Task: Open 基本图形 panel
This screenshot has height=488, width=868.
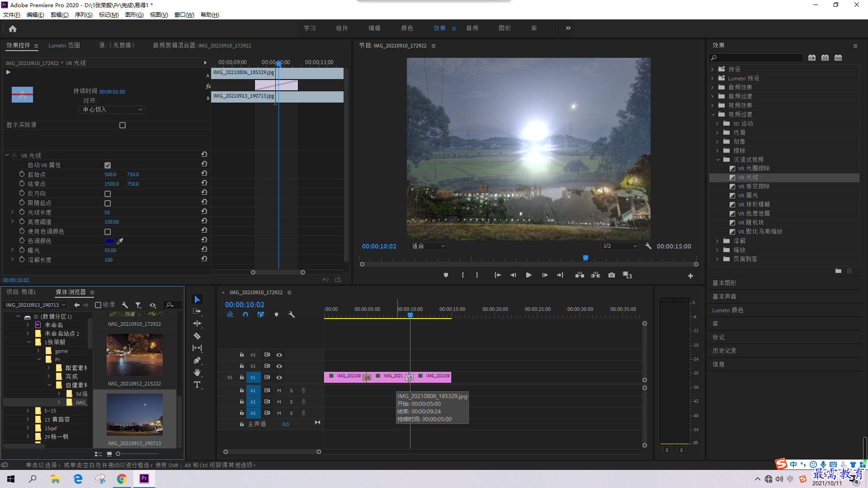Action: click(724, 283)
